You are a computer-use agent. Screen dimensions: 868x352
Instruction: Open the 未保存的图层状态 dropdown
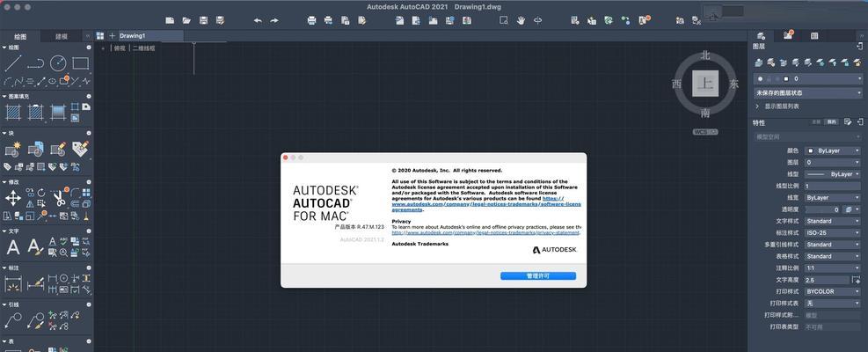point(809,92)
